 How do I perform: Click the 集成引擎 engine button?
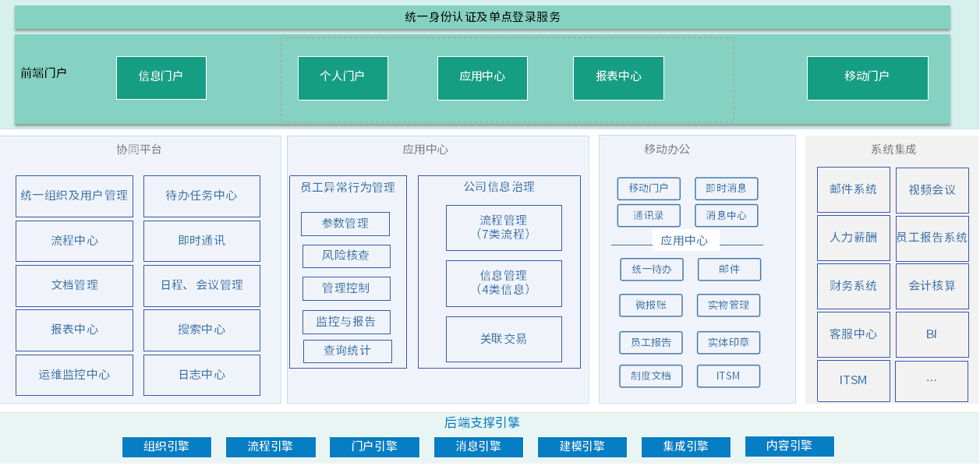(686, 447)
